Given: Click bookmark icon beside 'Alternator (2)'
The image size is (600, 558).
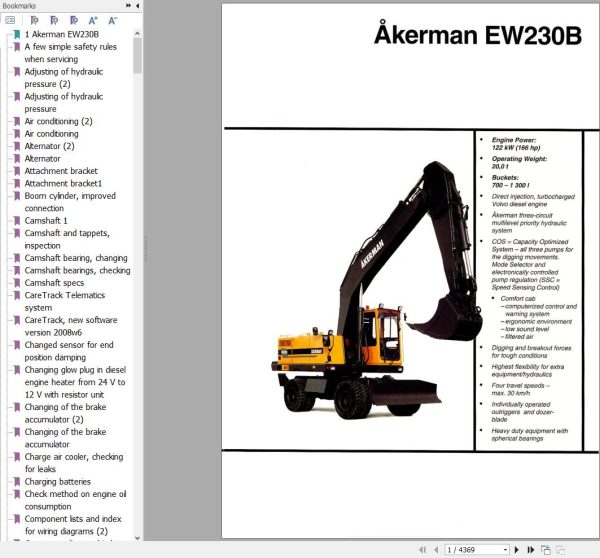Looking at the screenshot, I should click(x=17, y=146).
